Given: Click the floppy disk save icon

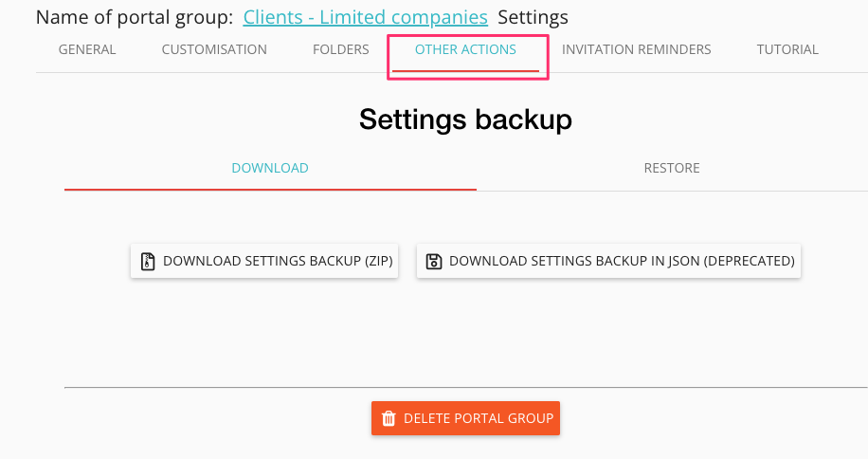Looking at the screenshot, I should point(433,261).
